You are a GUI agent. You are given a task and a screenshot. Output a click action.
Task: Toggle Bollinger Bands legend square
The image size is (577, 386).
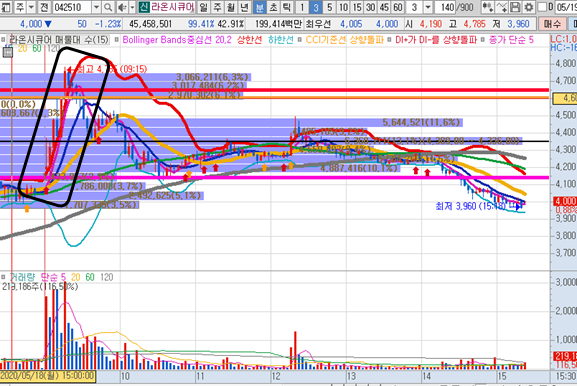(x=116, y=39)
